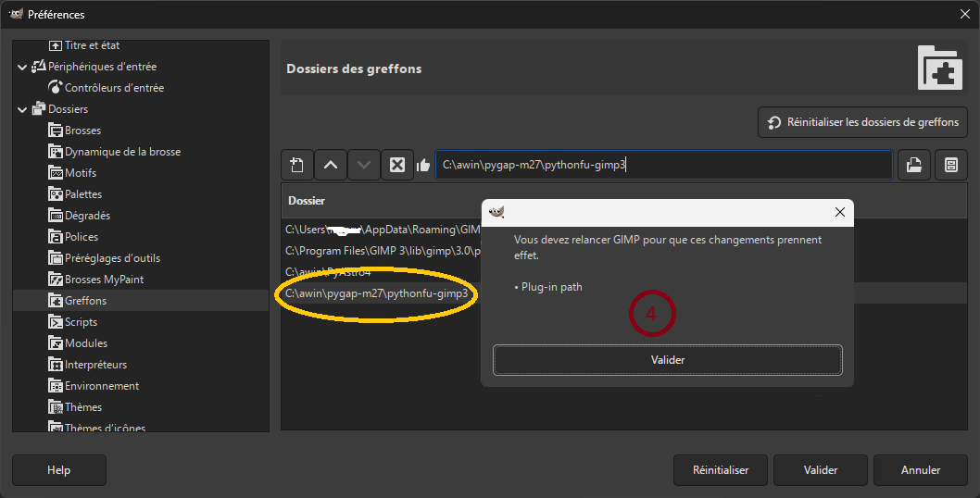980x498 pixels.
Task: Click the file manager icon beside path field
Action: click(950, 165)
